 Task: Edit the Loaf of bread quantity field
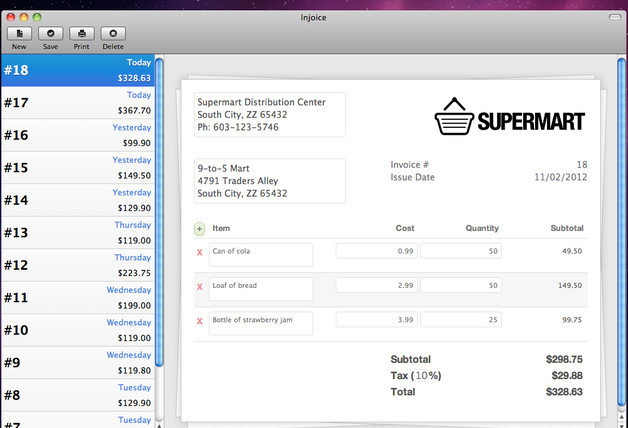(x=461, y=286)
